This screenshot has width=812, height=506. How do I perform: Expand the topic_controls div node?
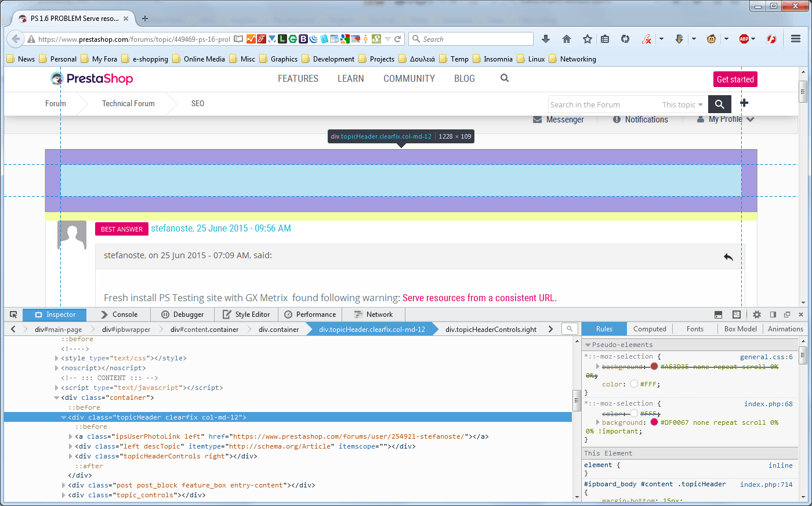click(x=64, y=495)
